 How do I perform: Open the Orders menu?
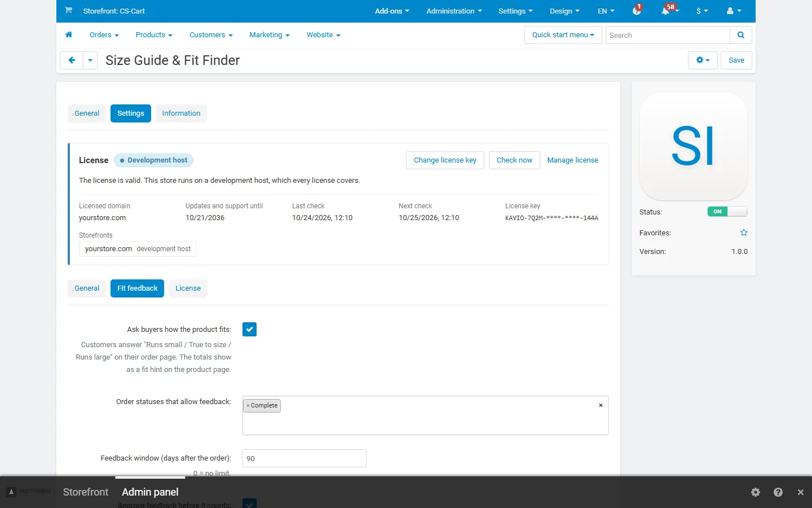coord(104,35)
